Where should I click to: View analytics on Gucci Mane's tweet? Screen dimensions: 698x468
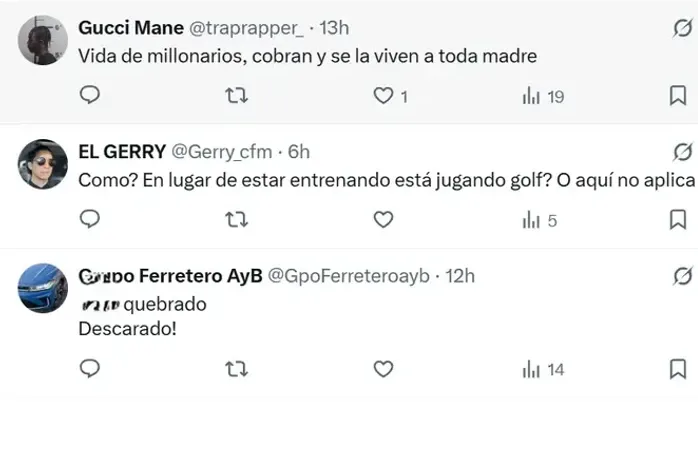(531, 96)
